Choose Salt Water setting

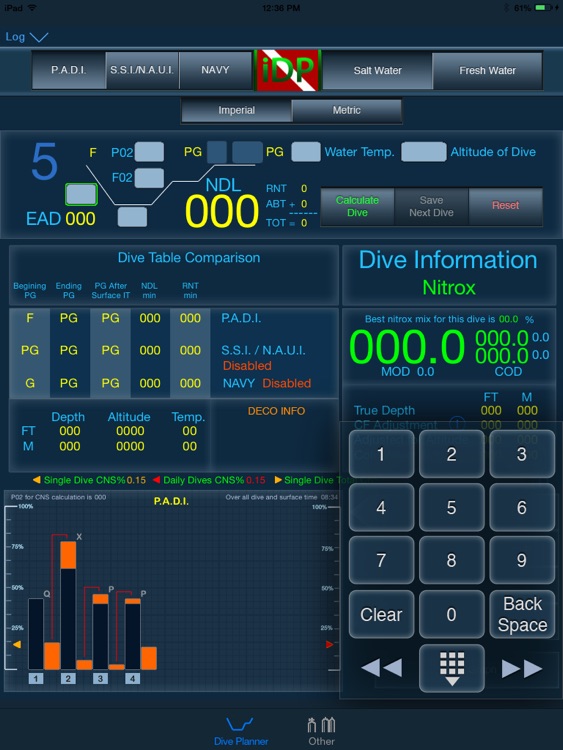pyautogui.click(x=377, y=71)
